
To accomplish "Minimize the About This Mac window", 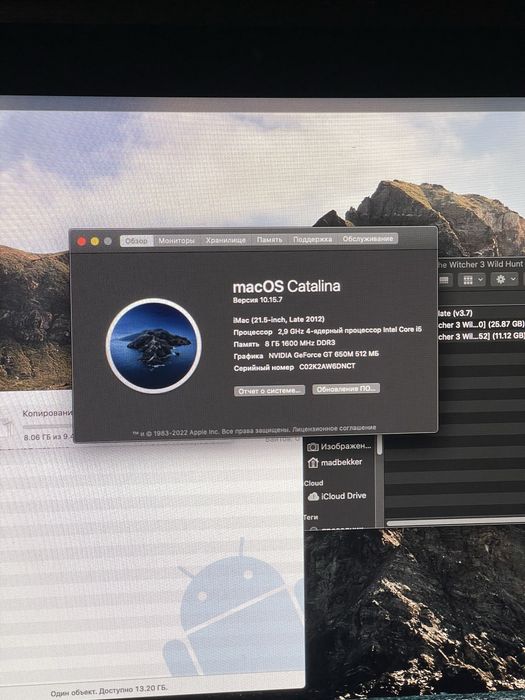I will (x=95, y=242).
